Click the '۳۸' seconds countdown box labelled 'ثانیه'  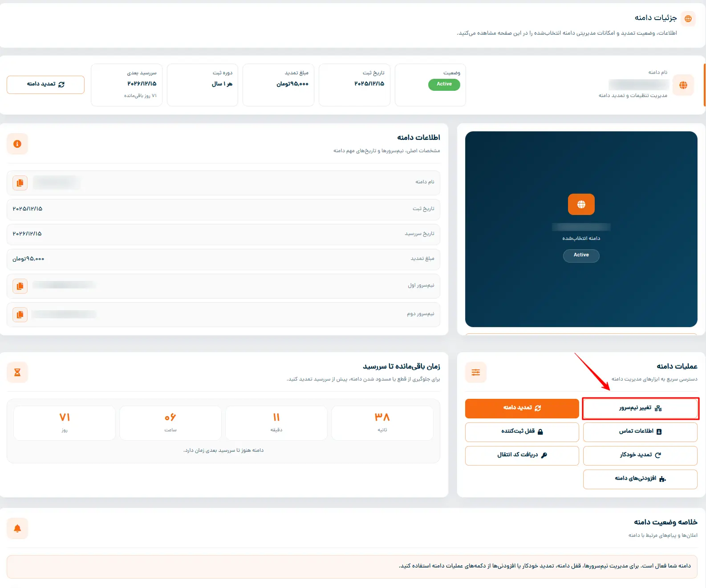tap(382, 423)
